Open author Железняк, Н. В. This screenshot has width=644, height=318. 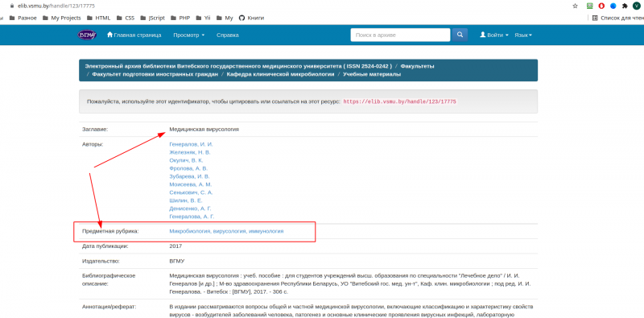click(x=190, y=152)
